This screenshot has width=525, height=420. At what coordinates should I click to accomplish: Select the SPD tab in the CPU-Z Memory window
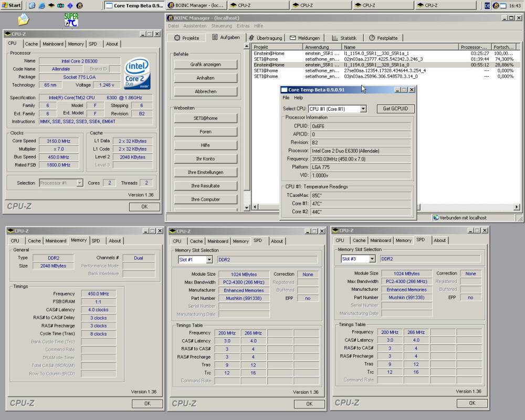[x=96, y=241]
